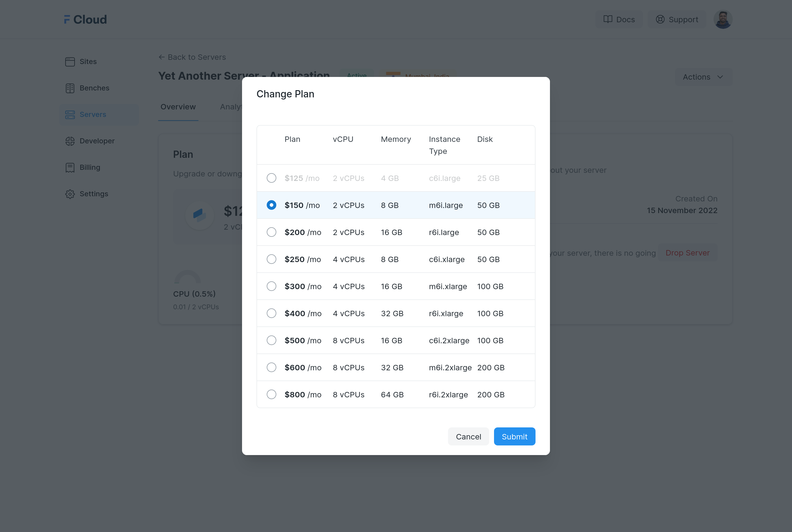Click the Instance Type column header
This screenshot has height=532, width=792.
tap(444, 145)
